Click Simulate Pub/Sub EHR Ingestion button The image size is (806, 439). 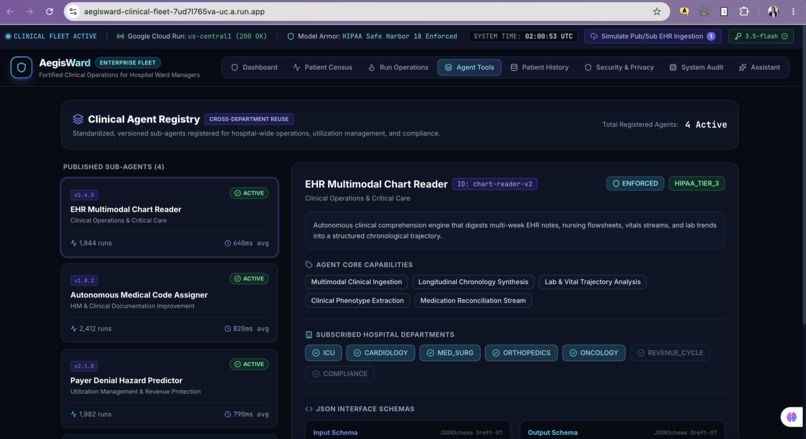click(x=653, y=36)
